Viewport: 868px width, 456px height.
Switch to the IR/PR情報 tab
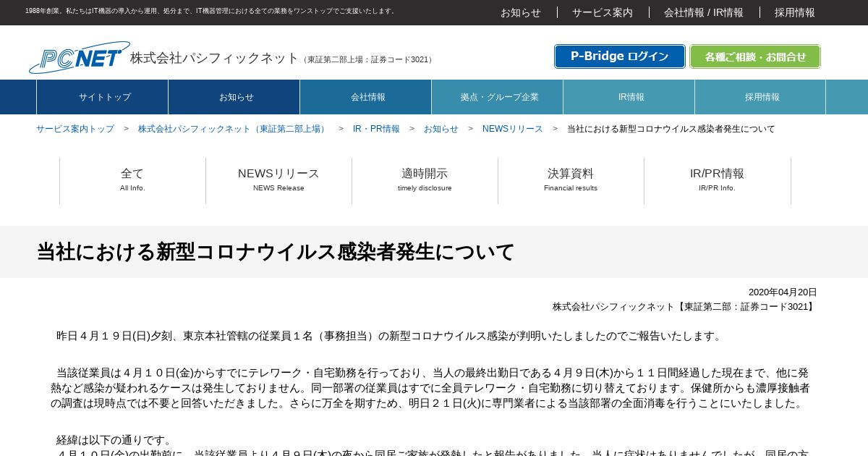click(x=717, y=180)
